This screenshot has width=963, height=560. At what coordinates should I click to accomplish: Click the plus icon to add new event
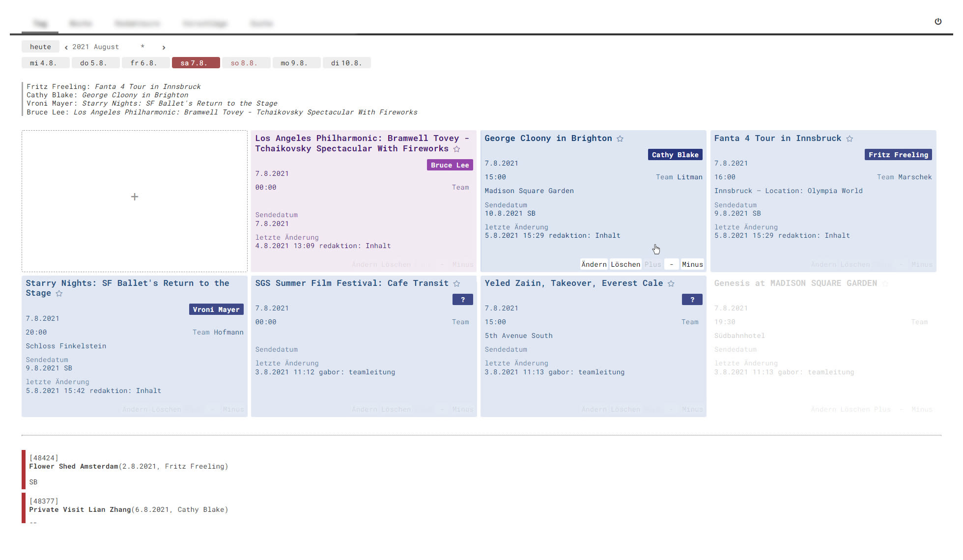coord(135,197)
